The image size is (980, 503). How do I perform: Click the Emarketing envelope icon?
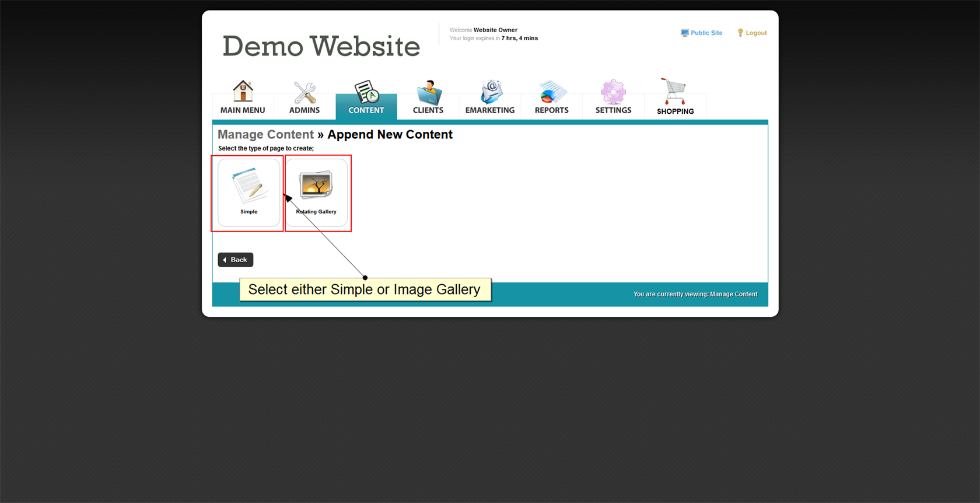point(491,92)
